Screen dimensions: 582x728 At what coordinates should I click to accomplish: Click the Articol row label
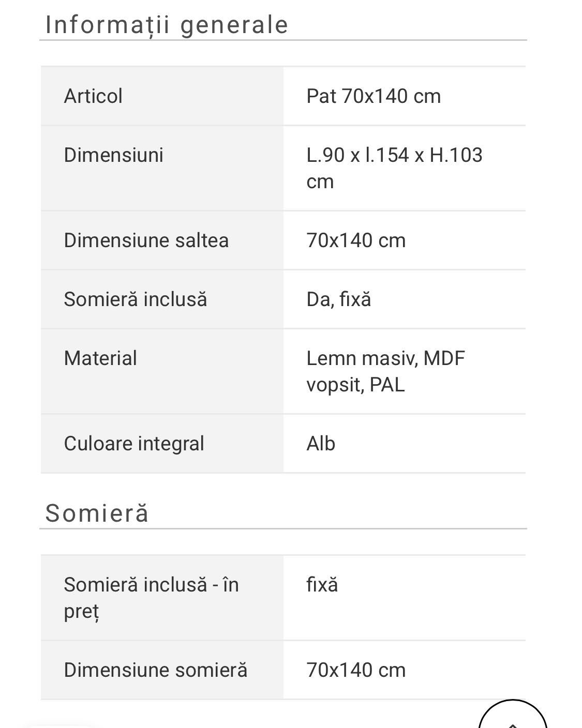(x=93, y=96)
